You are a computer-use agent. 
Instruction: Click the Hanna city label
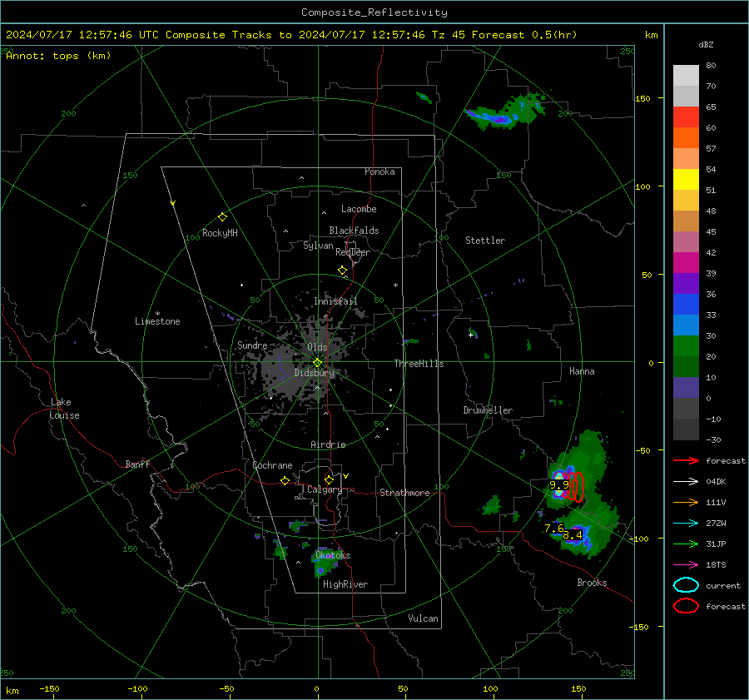click(x=582, y=371)
